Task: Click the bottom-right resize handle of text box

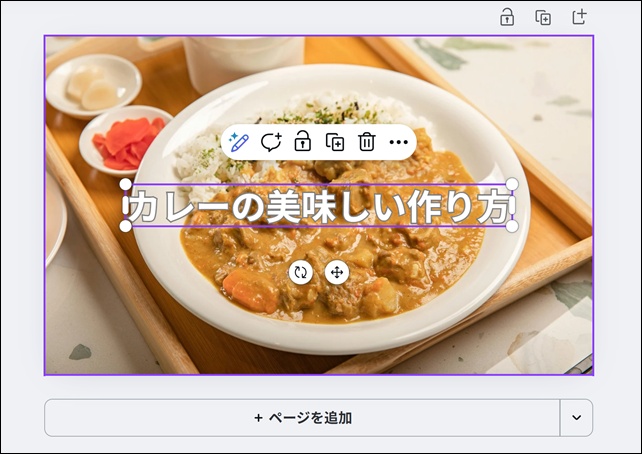Action: click(x=512, y=226)
